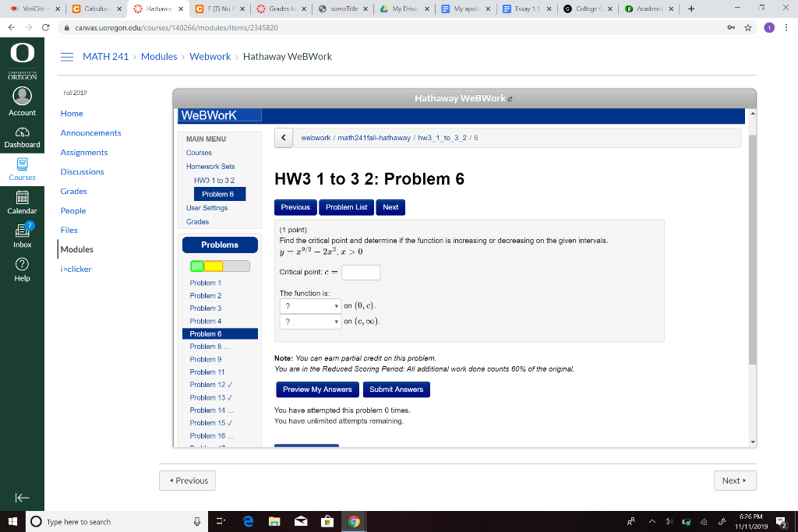Launch Google Chrome from the taskbar
Viewport: 798px width, 532px height.
click(355, 522)
